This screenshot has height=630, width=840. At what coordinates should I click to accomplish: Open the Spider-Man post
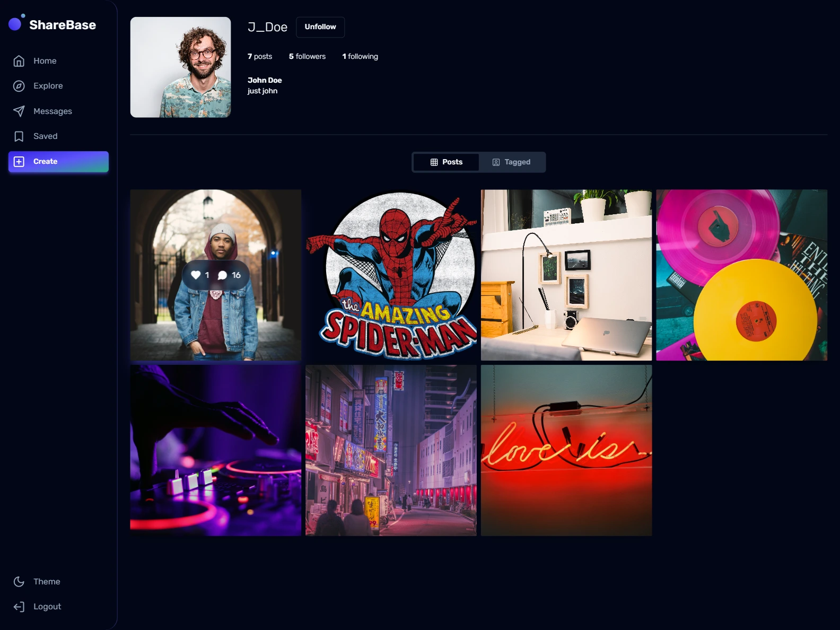point(391,275)
